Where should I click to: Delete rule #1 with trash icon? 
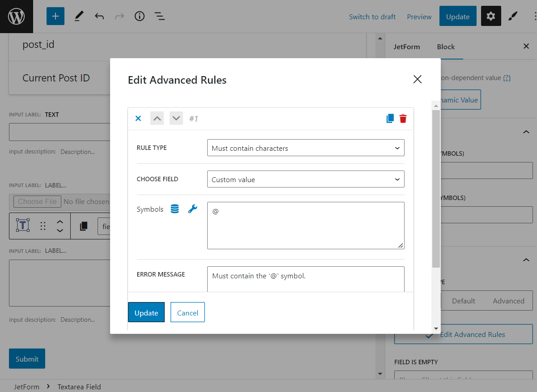(x=403, y=118)
